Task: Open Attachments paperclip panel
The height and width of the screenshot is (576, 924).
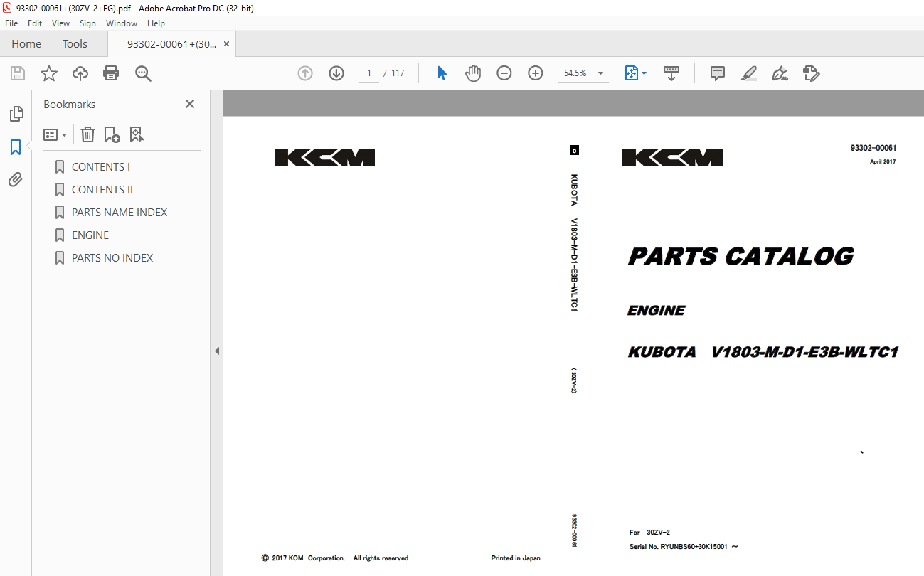Action: 16,180
